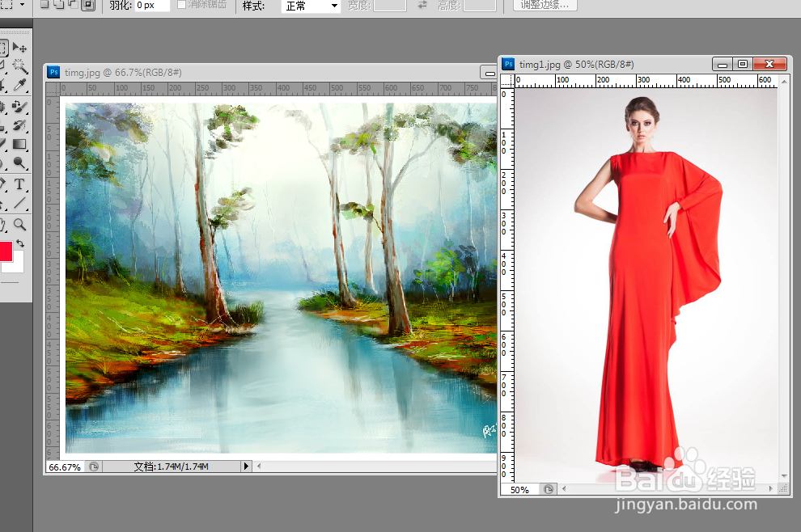
Task: Click the Ps icon of timg1.jpg window
Action: pyautogui.click(x=508, y=64)
